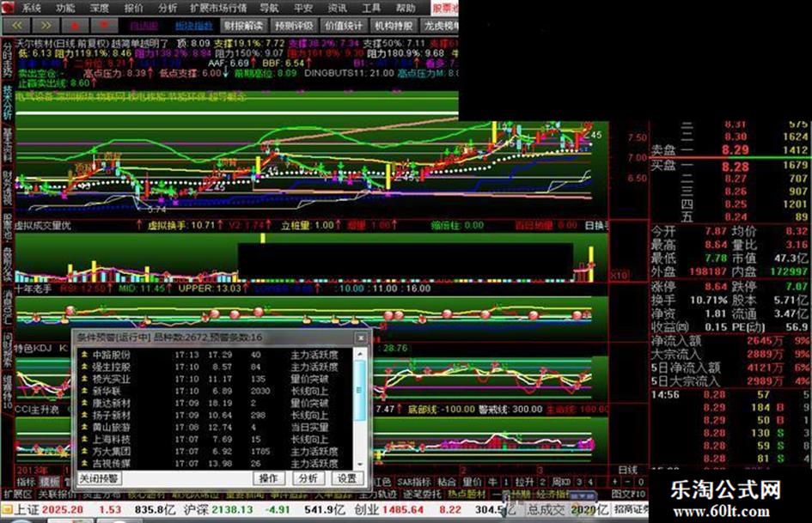The width and height of the screenshot is (812, 523).
Task: Click the sell-one price 8.29
Action: 736,150
